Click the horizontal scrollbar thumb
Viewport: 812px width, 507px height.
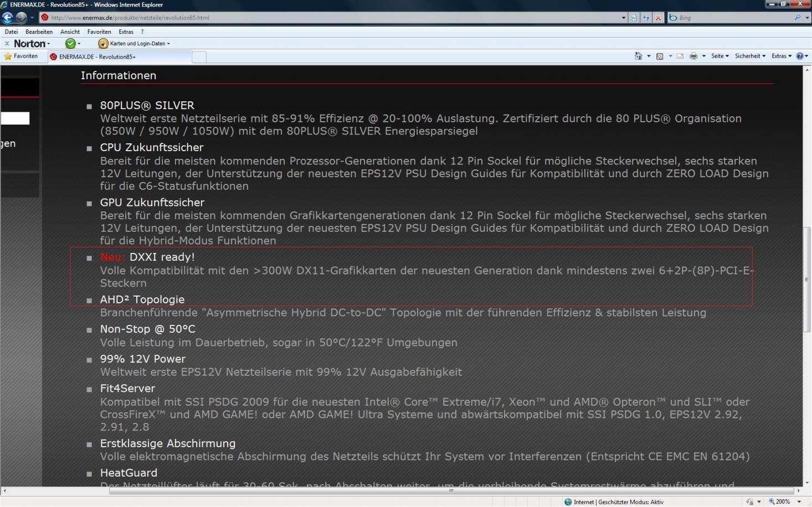click(x=451, y=490)
